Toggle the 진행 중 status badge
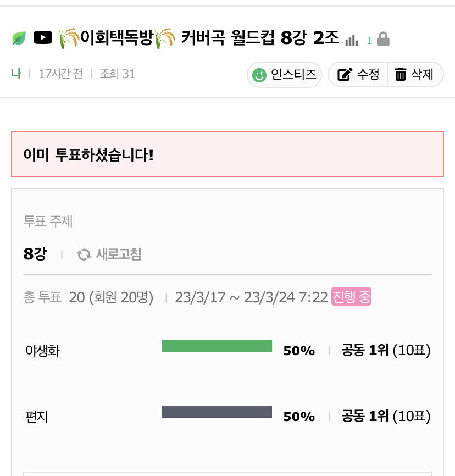 coord(351,296)
